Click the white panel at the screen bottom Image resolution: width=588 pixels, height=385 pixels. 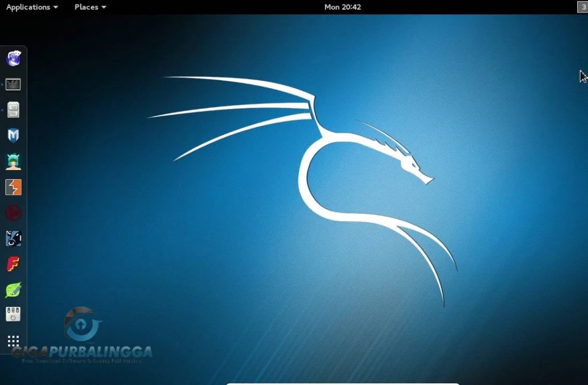pos(342,383)
